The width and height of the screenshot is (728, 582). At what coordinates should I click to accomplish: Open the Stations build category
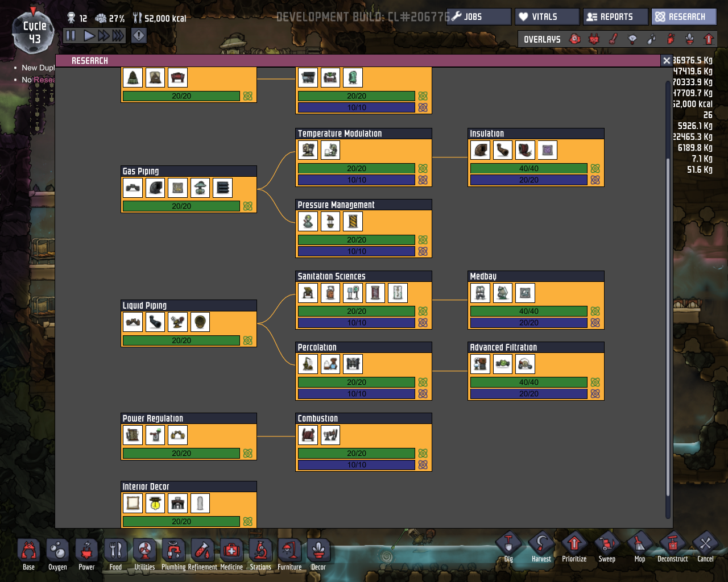click(260, 551)
